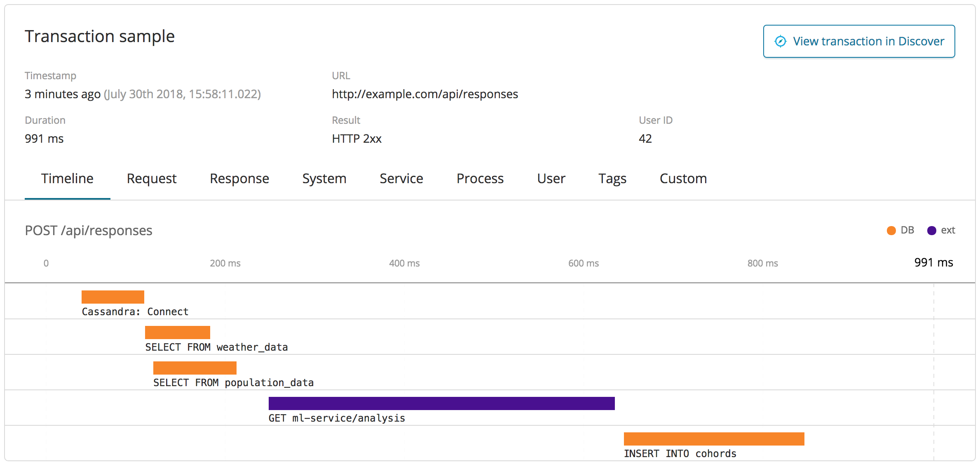
Task: Select the INSERT INTO cohords span bar
Action: tap(714, 439)
